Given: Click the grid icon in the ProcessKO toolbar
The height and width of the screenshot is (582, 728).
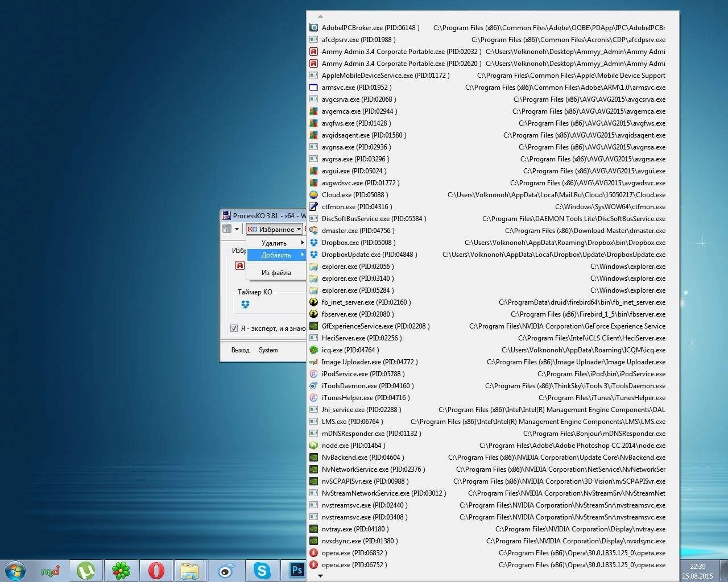Looking at the screenshot, I should click(227, 229).
